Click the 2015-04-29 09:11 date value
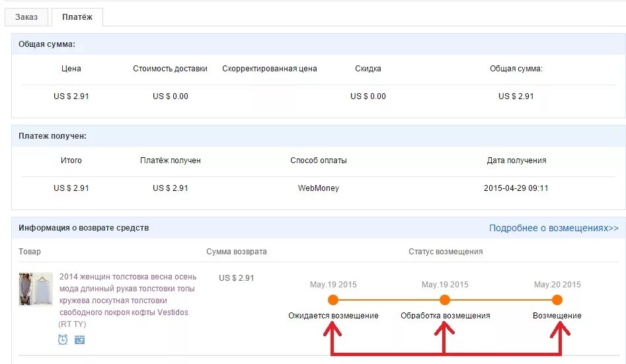This screenshot has width=626, height=364. pyautogui.click(x=516, y=188)
